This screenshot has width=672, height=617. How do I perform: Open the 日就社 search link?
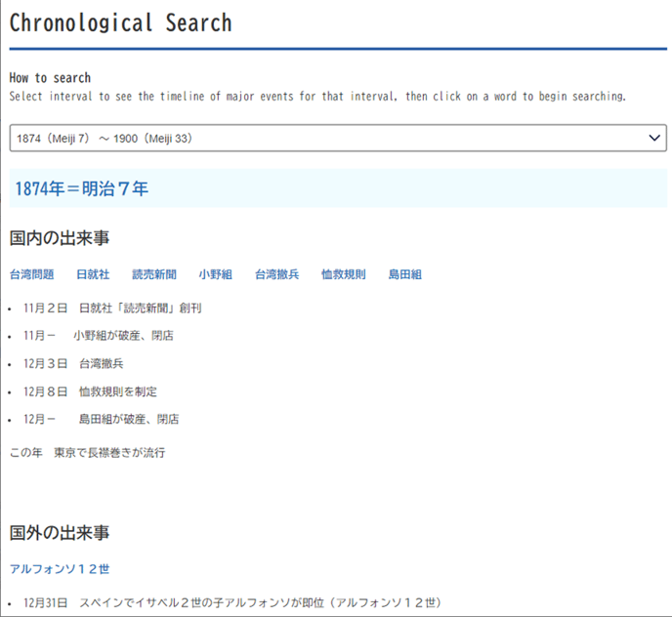pyautogui.click(x=93, y=274)
